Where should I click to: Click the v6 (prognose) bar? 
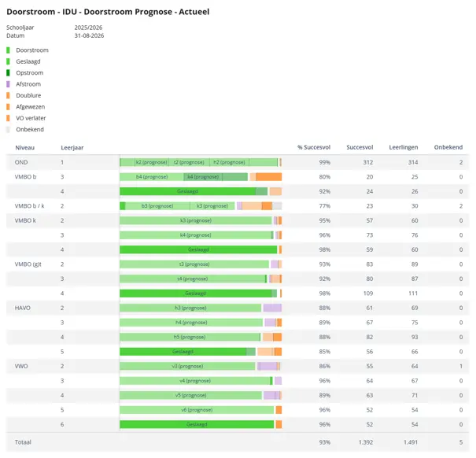(197, 410)
